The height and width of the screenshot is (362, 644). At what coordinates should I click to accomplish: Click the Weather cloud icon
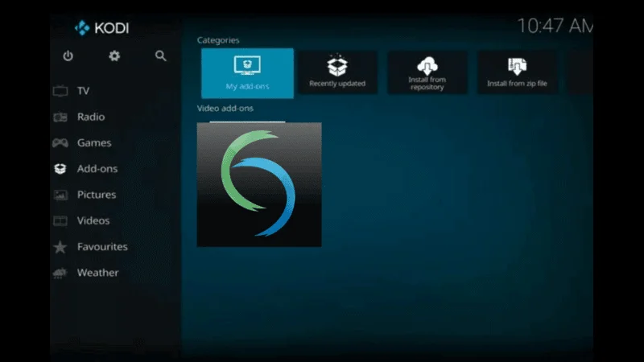point(60,273)
